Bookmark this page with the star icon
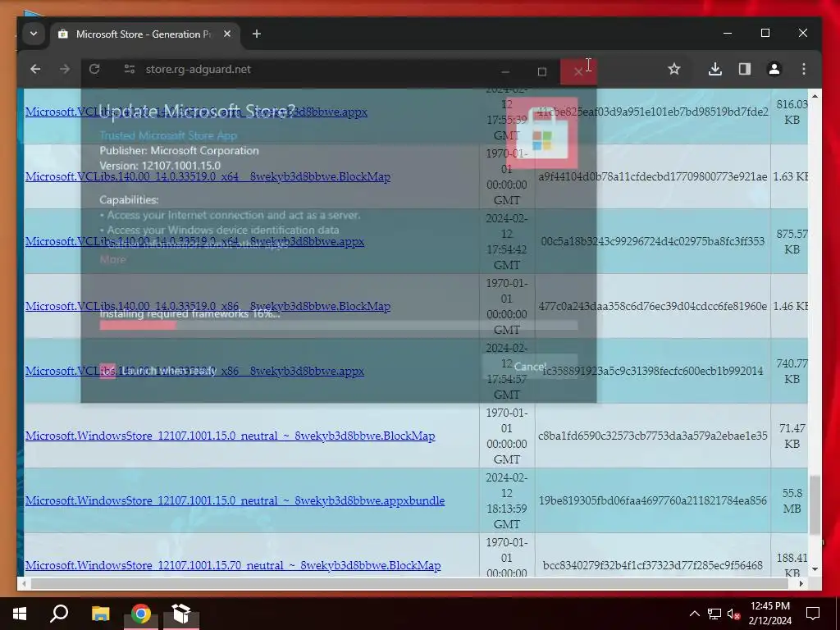The image size is (840, 630). click(x=674, y=69)
